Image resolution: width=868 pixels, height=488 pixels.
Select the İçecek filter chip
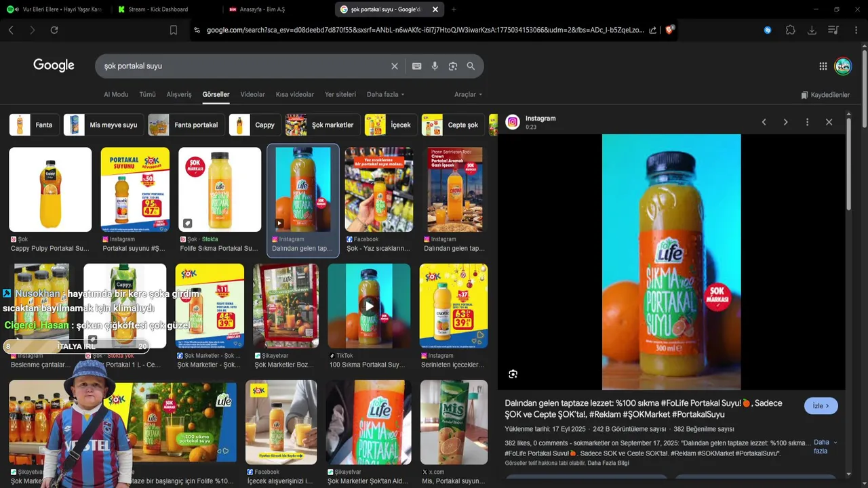[x=391, y=125]
